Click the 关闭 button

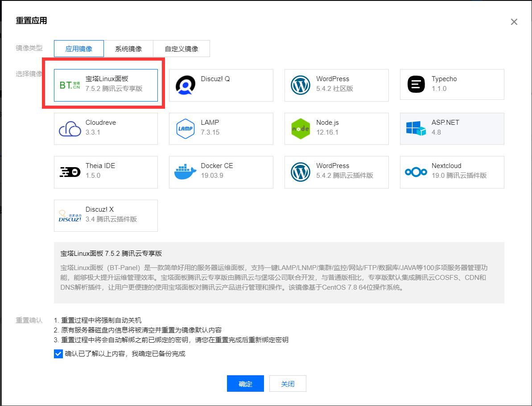(x=288, y=383)
